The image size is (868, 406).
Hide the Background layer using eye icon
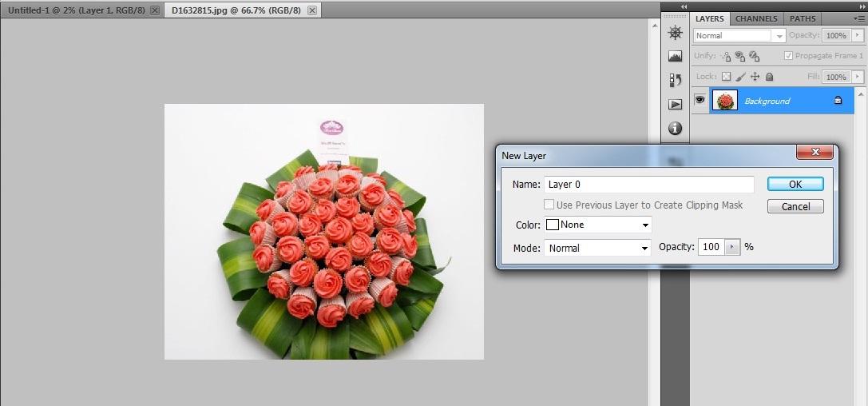[x=700, y=100]
